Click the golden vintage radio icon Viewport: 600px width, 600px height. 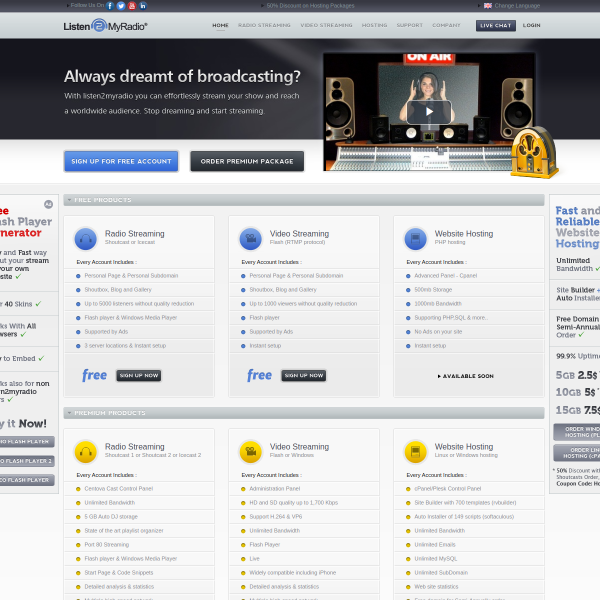pos(534,152)
